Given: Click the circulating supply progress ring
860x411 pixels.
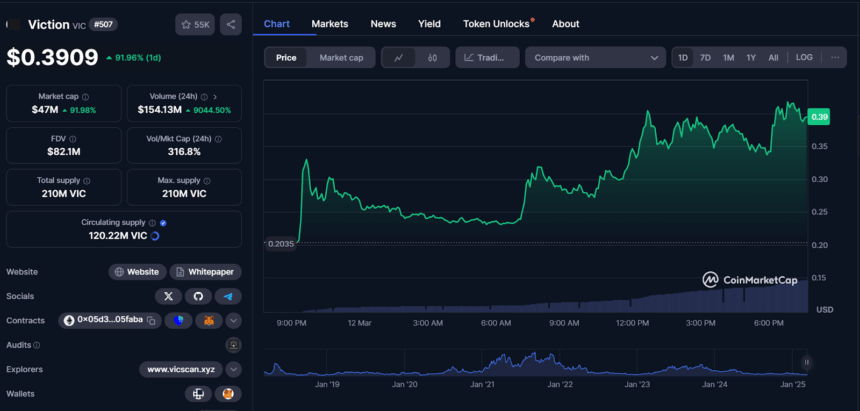Looking at the screenshot, I should [x=155, y=236].
